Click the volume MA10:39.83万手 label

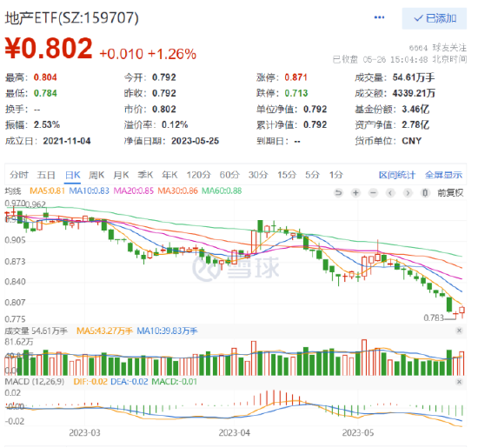tap(167, 331)
